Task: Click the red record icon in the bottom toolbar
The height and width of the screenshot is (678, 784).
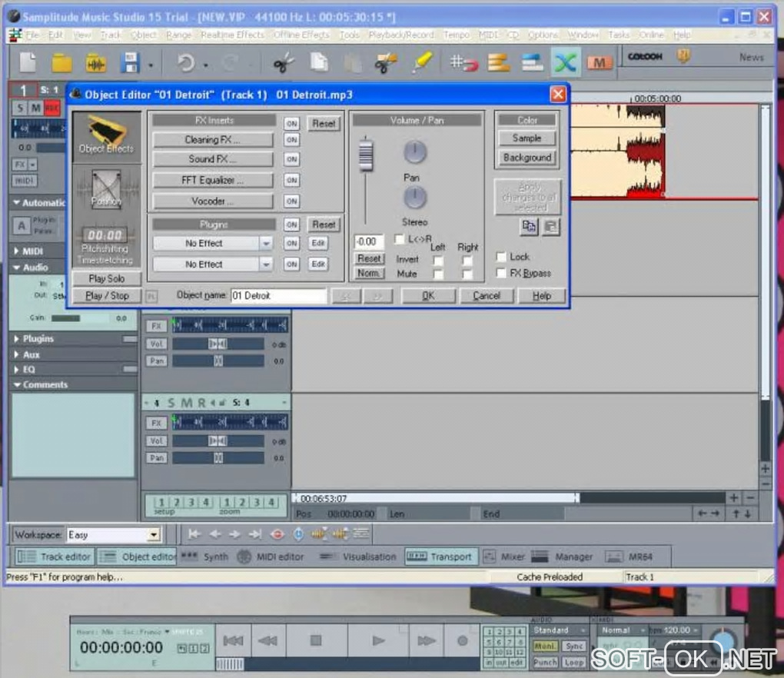Action: click(277, 534)
